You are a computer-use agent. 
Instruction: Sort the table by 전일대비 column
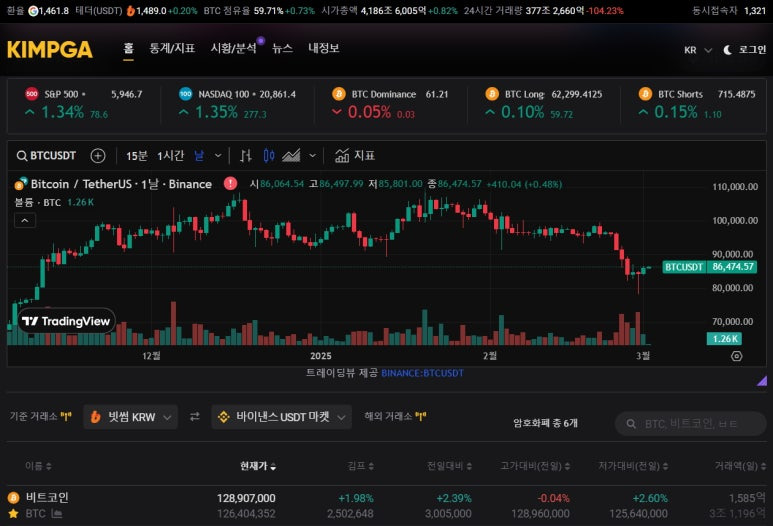click(x=449, y=466)
